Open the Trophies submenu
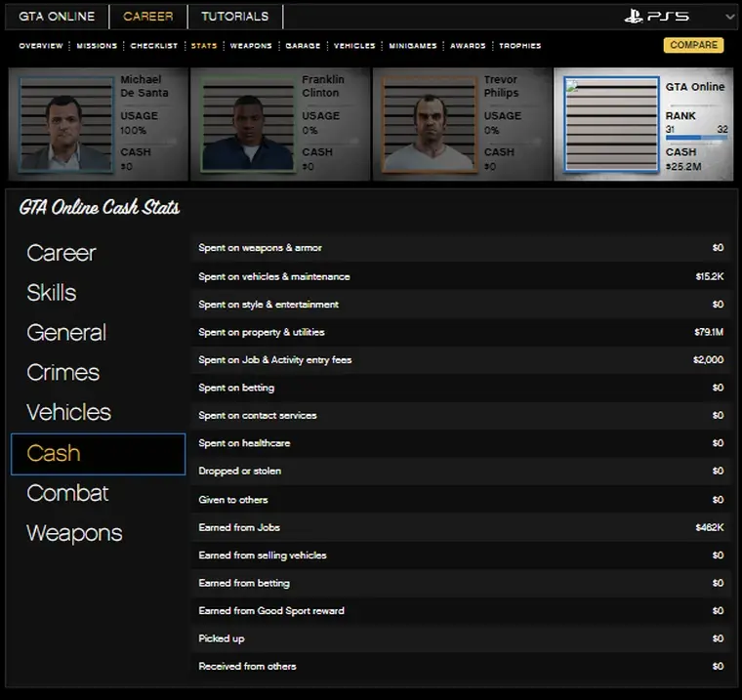The image size is (742, 700). click(519, 46)
